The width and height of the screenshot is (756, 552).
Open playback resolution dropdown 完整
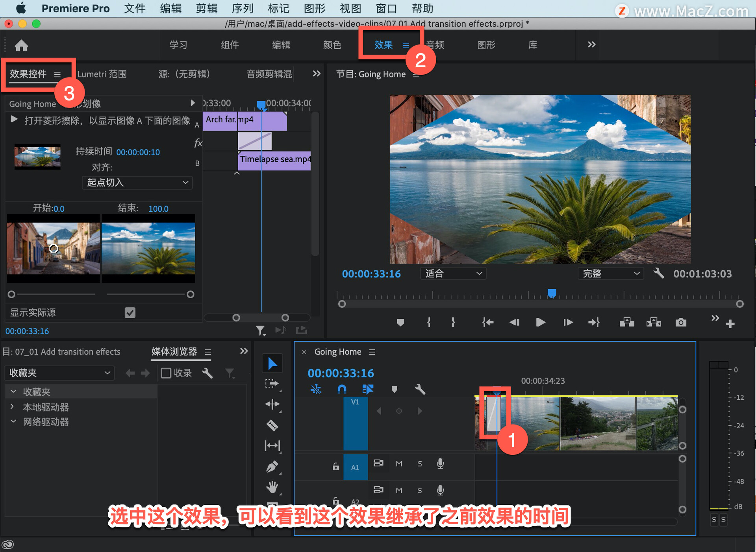(x=611, y=273)
